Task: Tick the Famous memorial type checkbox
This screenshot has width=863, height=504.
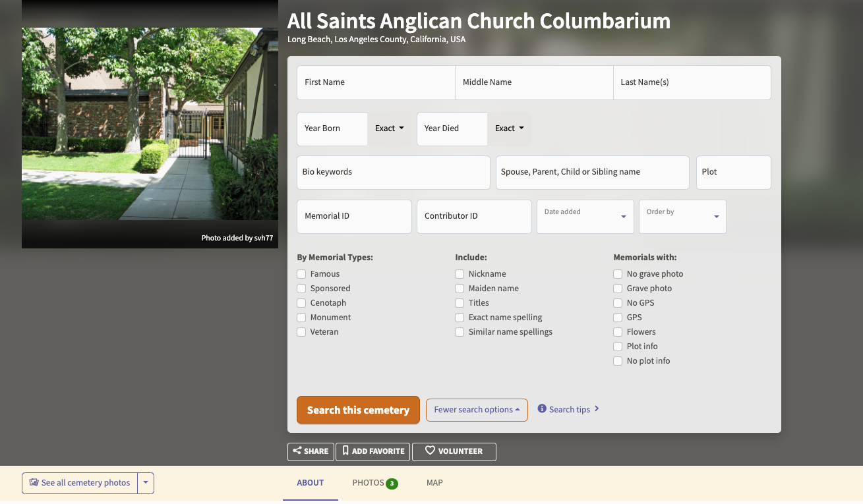Action: pos(301,274)
